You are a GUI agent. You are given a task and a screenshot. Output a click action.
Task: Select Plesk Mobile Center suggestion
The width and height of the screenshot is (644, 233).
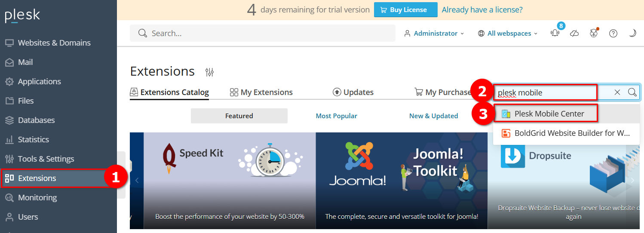[x=567, y=113]
